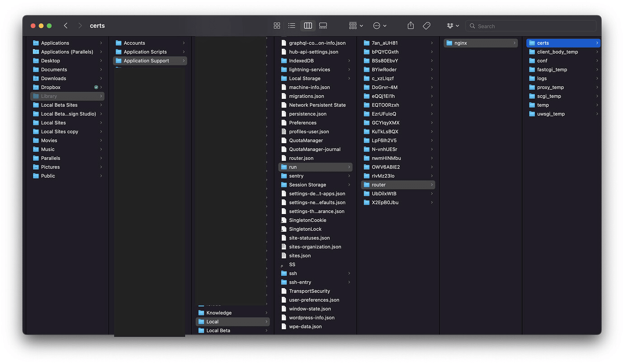Switch to gallery view
The width and height of the screenshot is (624, 364).
[x=323, y=26]
